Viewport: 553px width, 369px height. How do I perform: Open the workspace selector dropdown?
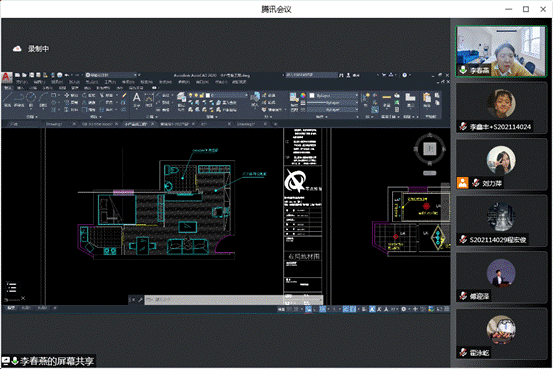point(111,75)
